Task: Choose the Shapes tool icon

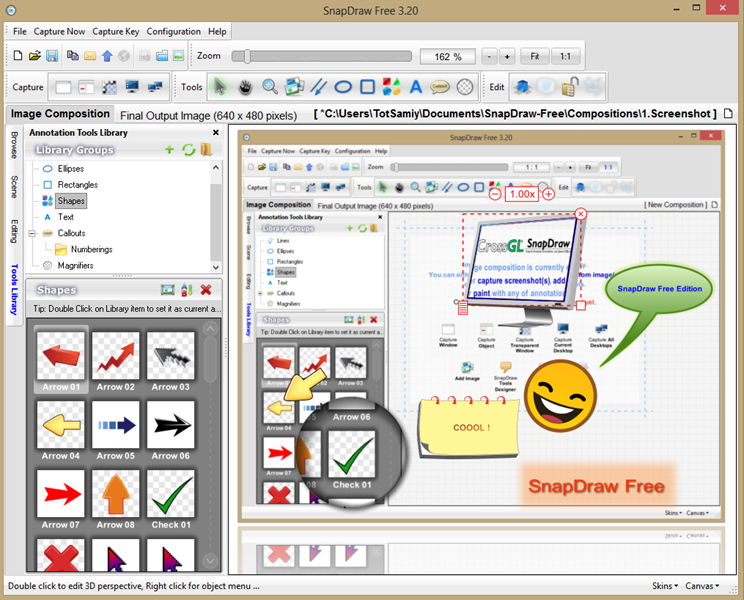Action: (392, 87)
